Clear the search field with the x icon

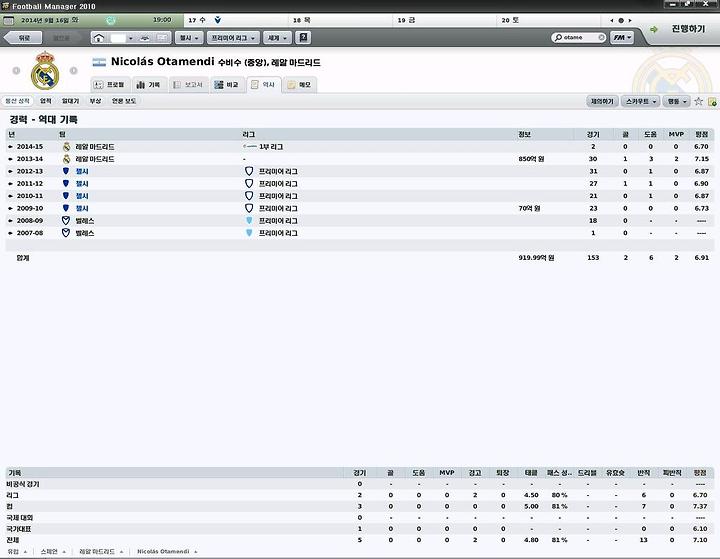point(601,37)
